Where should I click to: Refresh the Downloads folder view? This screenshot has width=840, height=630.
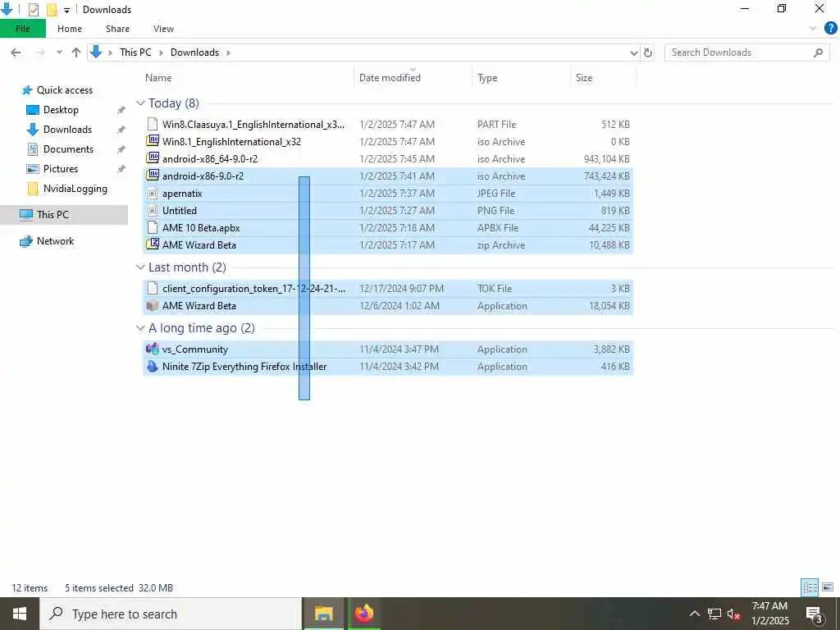[648, 52]
